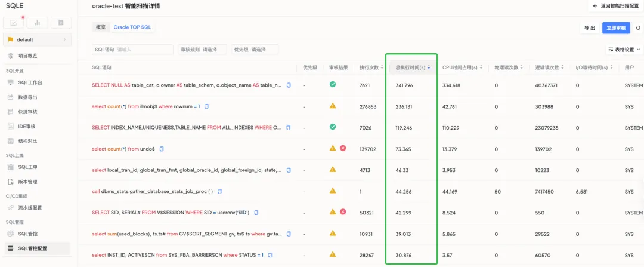The width and height of the screenshot is (644, 267).
Task: Click 返回智能扫描配置 button
Action: point(616,6)
